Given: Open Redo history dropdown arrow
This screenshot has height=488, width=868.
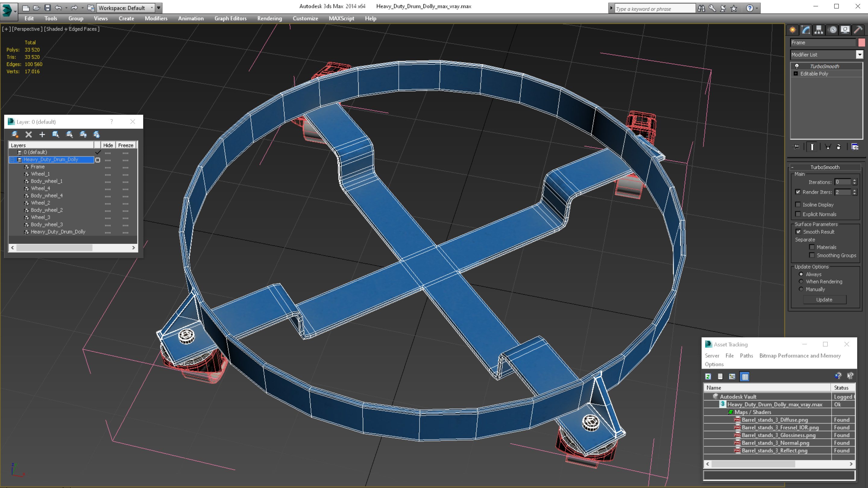Looking at the screenshot, I should tap(82, 8).
